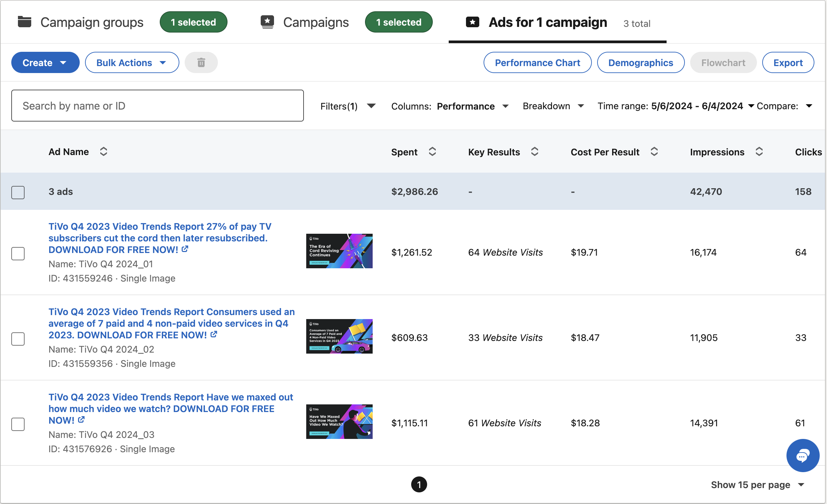Open the chat support bubble icon
The height and width of the screenshot is (504, 827).
pyautogui.click(x=802, y=456)
